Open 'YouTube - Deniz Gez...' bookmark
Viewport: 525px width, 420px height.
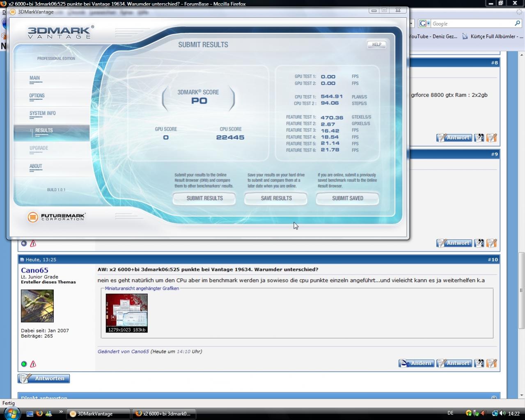click(x=433, y=37)
